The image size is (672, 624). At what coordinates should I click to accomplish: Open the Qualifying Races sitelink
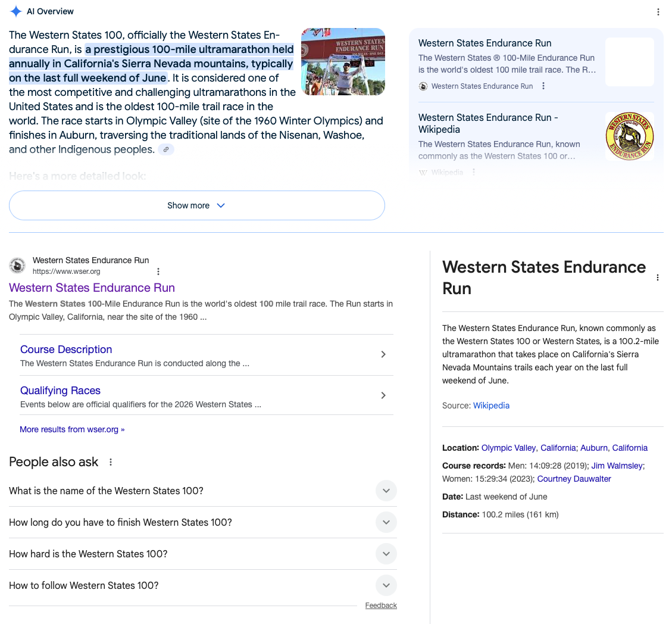click(x=60, y=391)
